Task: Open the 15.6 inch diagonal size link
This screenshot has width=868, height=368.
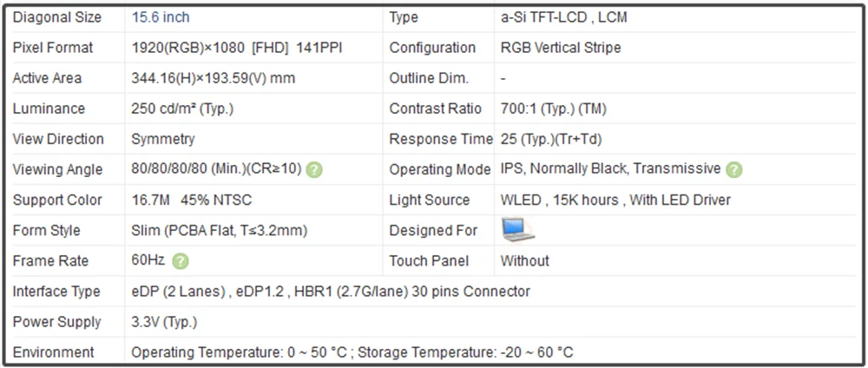Action: (161, 17)
